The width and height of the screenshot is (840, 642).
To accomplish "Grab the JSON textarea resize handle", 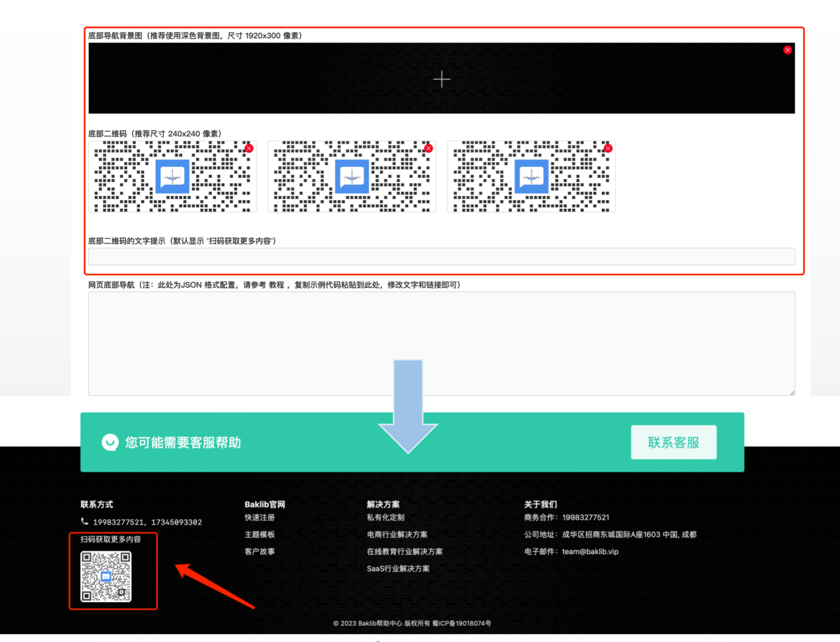I will pyautogui.click(x=792, y=393).
